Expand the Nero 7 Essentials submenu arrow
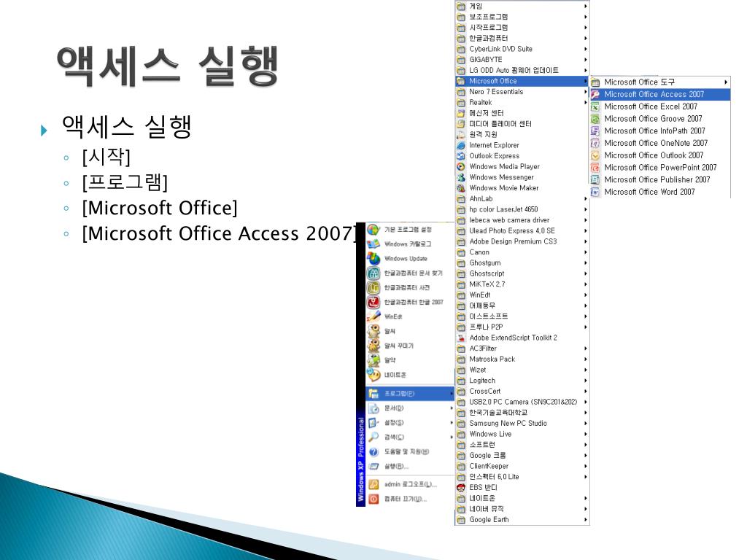This screenshot has height=560, width=747. [x=586, y=92]
